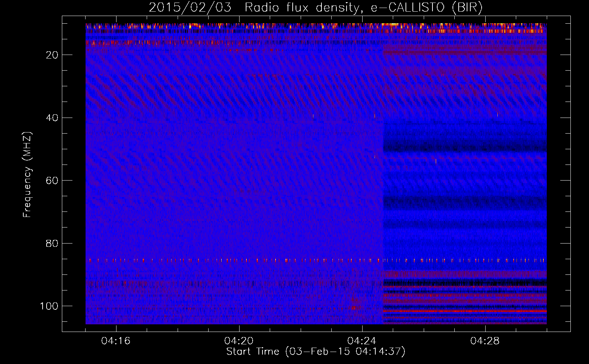Click the plot title "Radio flux density, e-CALLISTO (BIR)"
Image resolution: width=589 pixels, height=364 pixels.
[364, 8]
